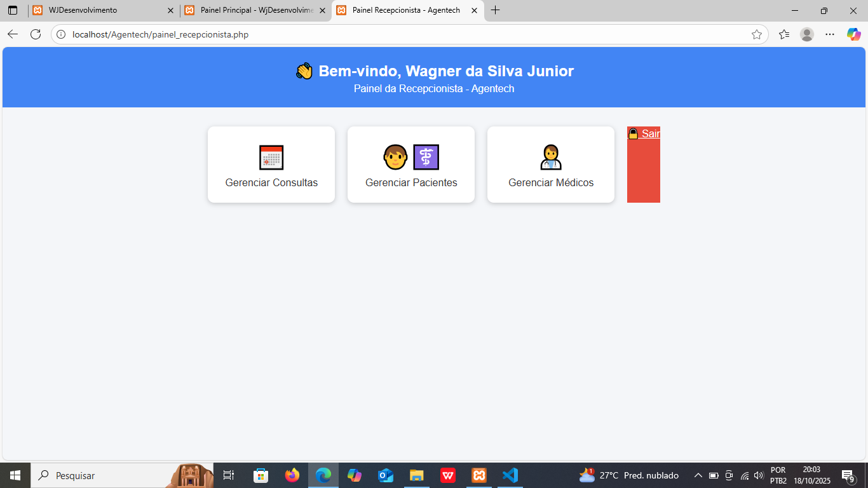868x488 pixels.
Task: Open the Copilot sidebar
Action: (853, 34)
